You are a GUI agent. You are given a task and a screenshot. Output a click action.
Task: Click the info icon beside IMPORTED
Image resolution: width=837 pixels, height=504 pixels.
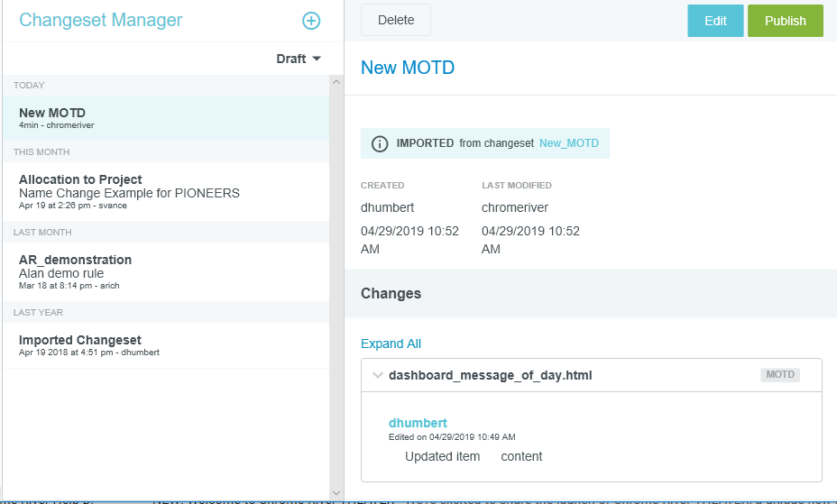coord(380,143)
